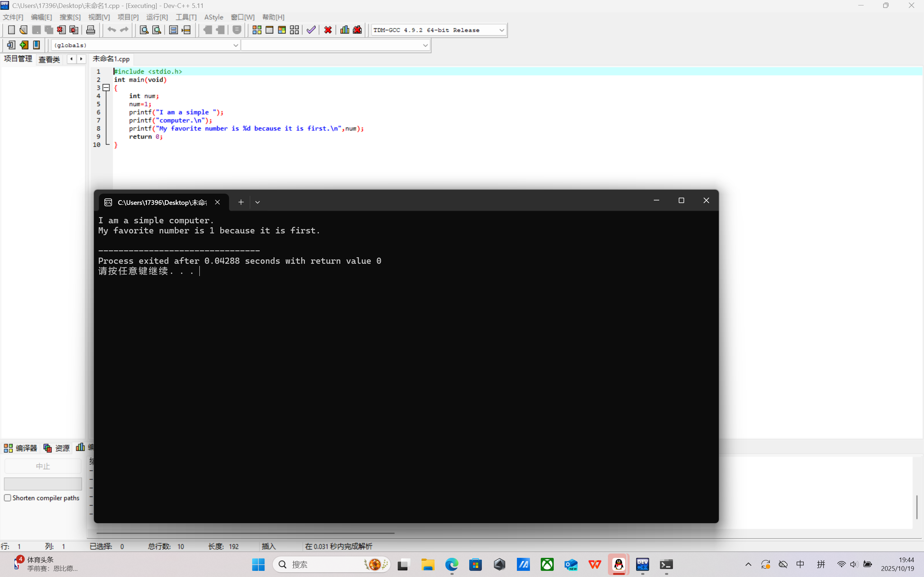
Task: Open the 资源 bottom panel tab
Action: (x=57, y=448)
